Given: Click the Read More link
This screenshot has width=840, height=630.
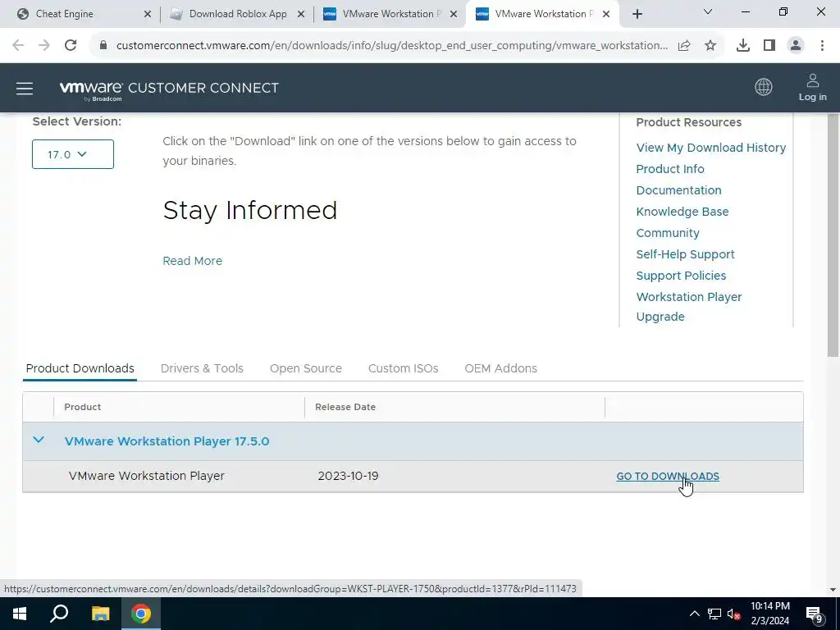Looking at the screenshot, I should point(192,261).
